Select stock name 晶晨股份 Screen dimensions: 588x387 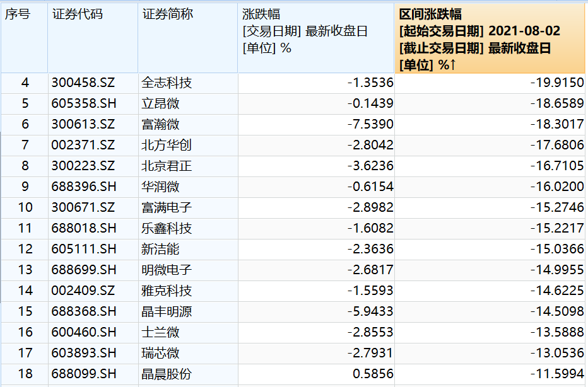pos(167,374)
